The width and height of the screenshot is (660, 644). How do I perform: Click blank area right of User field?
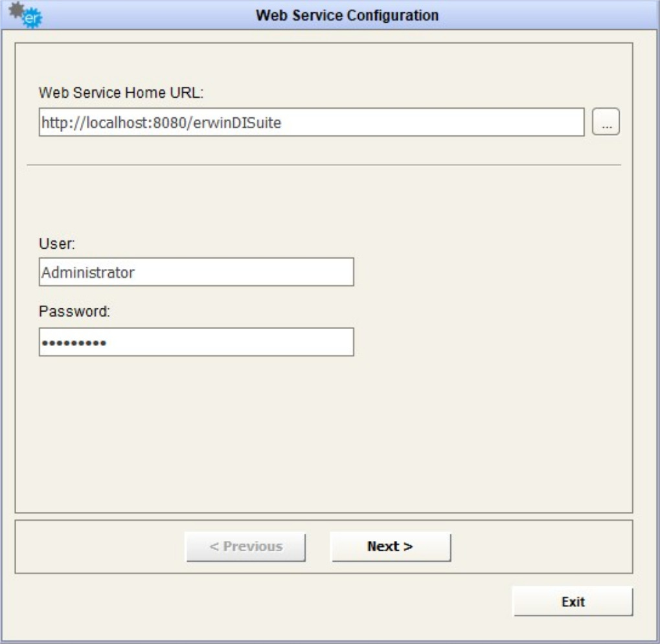click(486, 272)
